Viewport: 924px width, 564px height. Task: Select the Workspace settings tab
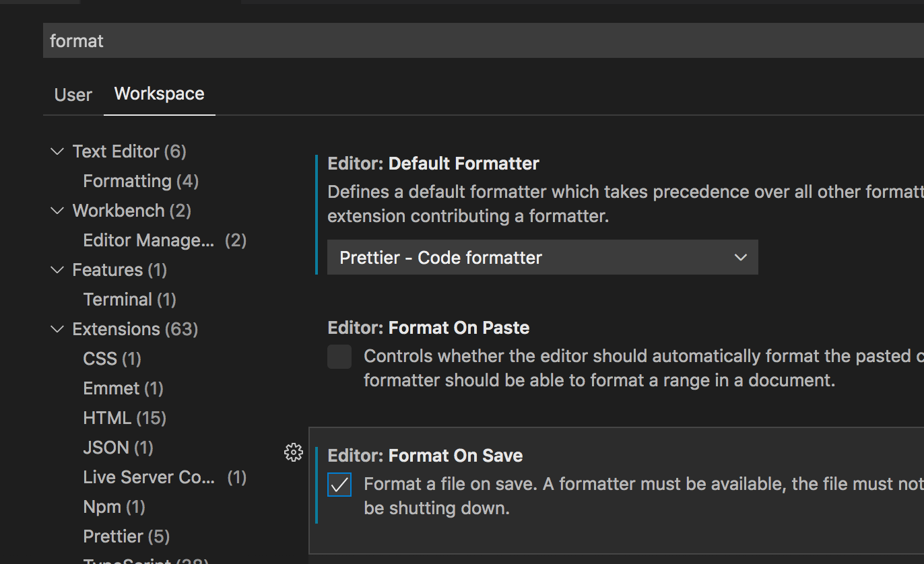[x=159, y=94]
